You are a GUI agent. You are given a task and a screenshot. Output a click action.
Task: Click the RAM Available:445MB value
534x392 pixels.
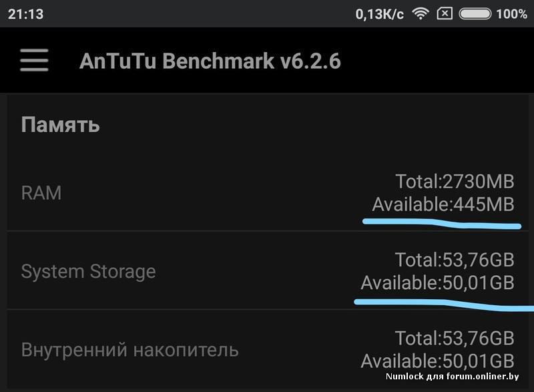(443, 204)
